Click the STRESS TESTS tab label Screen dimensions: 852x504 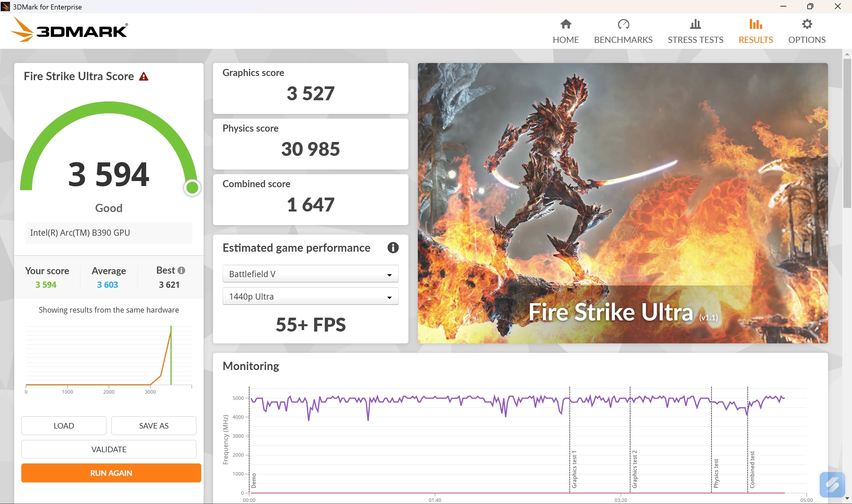[x=695, y=40]
